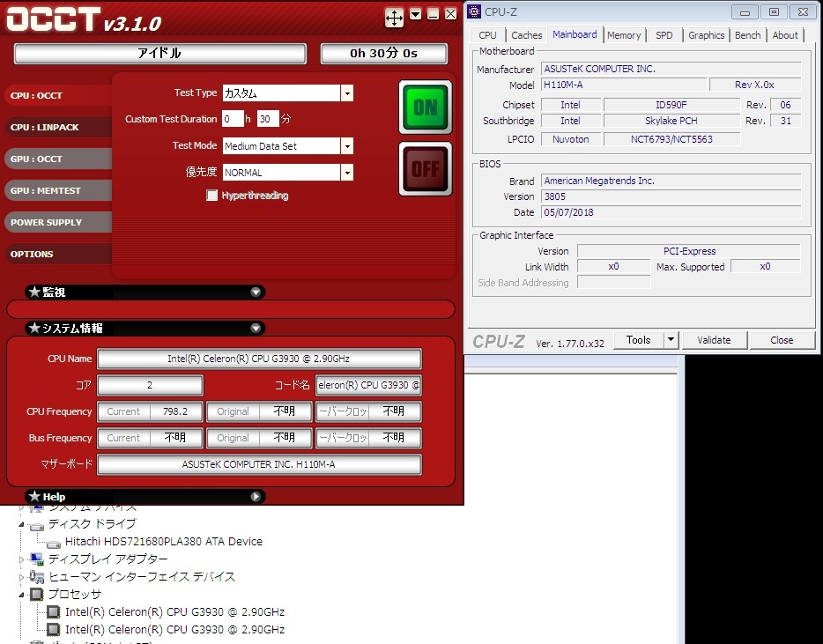Minimize the OCCT window

(433, 14)
